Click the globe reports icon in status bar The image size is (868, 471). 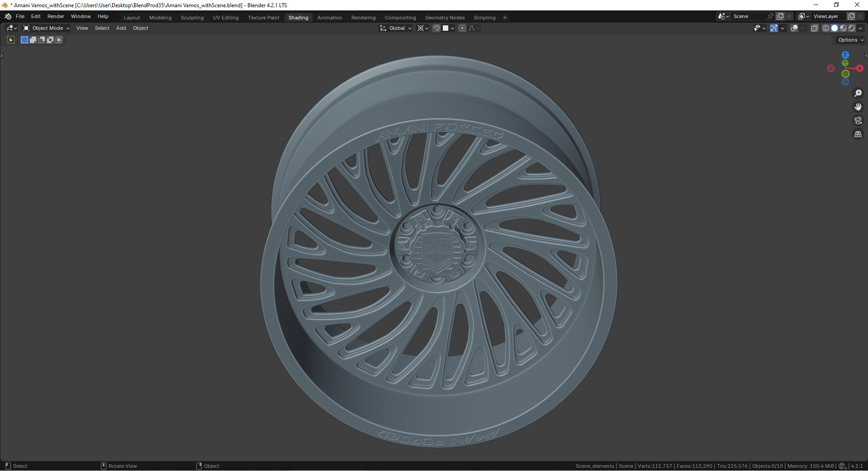click(842, 466)
